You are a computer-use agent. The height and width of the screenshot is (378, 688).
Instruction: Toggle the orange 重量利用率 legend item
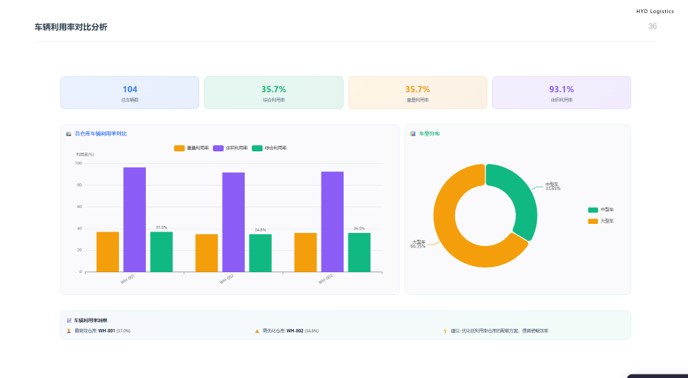(191, 148)
